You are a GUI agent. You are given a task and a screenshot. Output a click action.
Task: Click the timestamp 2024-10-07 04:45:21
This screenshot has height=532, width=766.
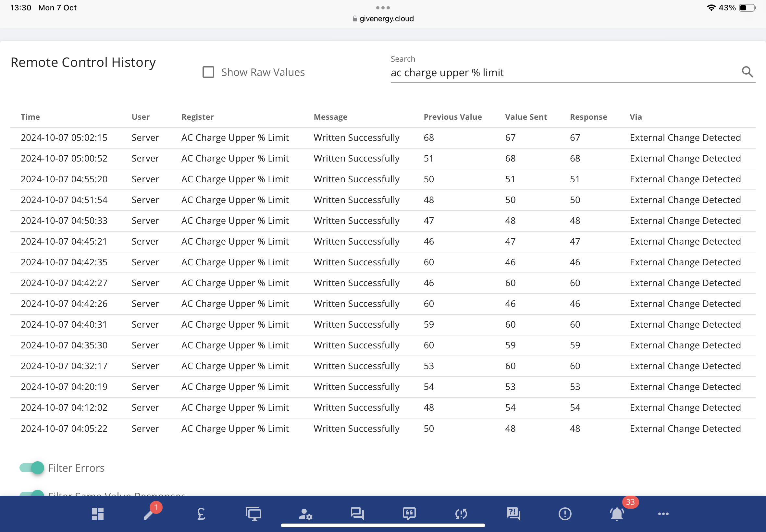64,241
